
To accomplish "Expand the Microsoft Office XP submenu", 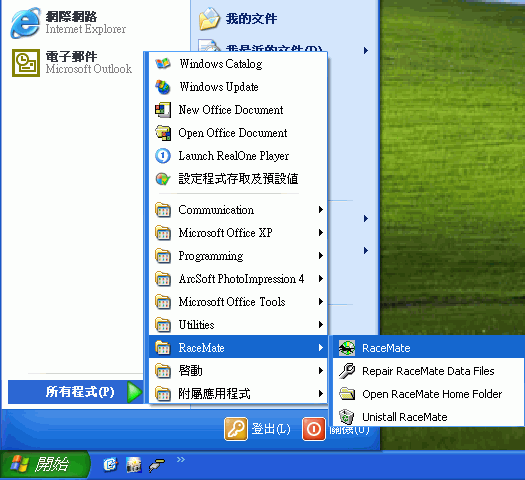I will point(238,233).
